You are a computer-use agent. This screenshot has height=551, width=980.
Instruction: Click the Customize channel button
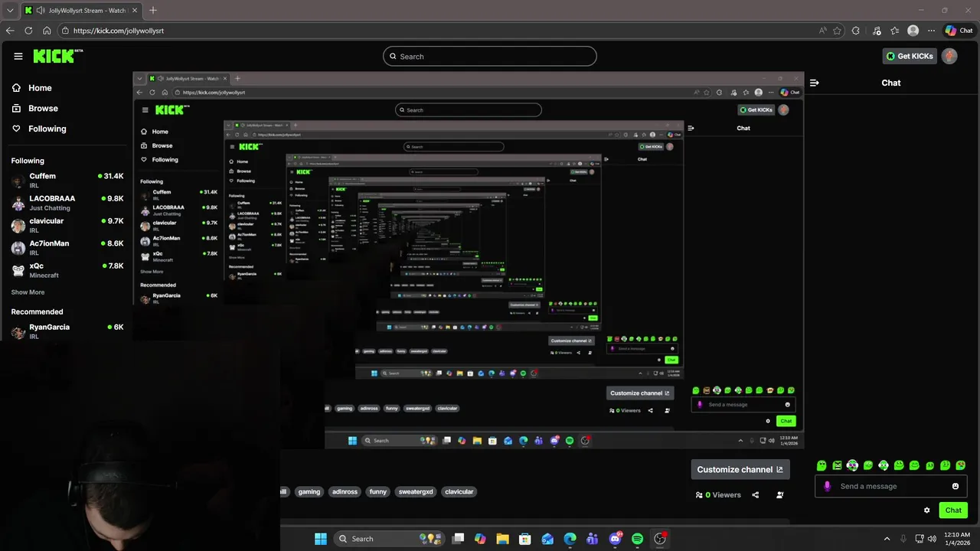click(x=740, y=469)
